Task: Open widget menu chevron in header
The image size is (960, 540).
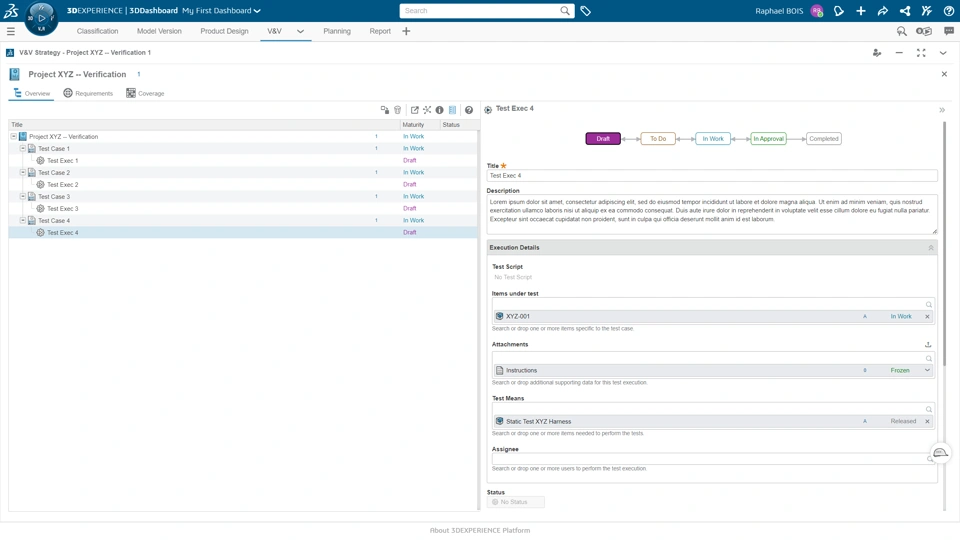Action: coord(943,53)
